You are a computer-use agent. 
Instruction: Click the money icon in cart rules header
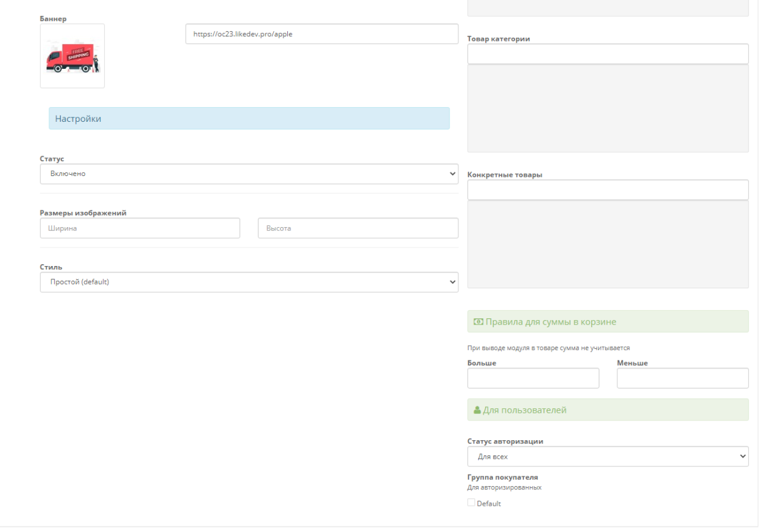pos(478,322)
